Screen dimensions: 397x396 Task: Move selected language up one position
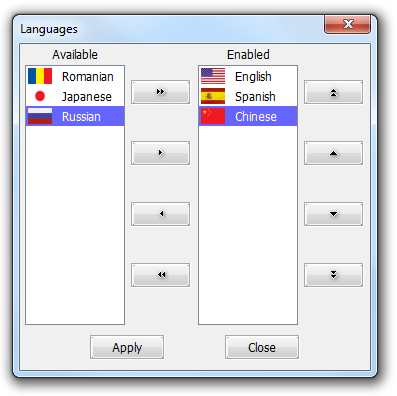(333, 153)
